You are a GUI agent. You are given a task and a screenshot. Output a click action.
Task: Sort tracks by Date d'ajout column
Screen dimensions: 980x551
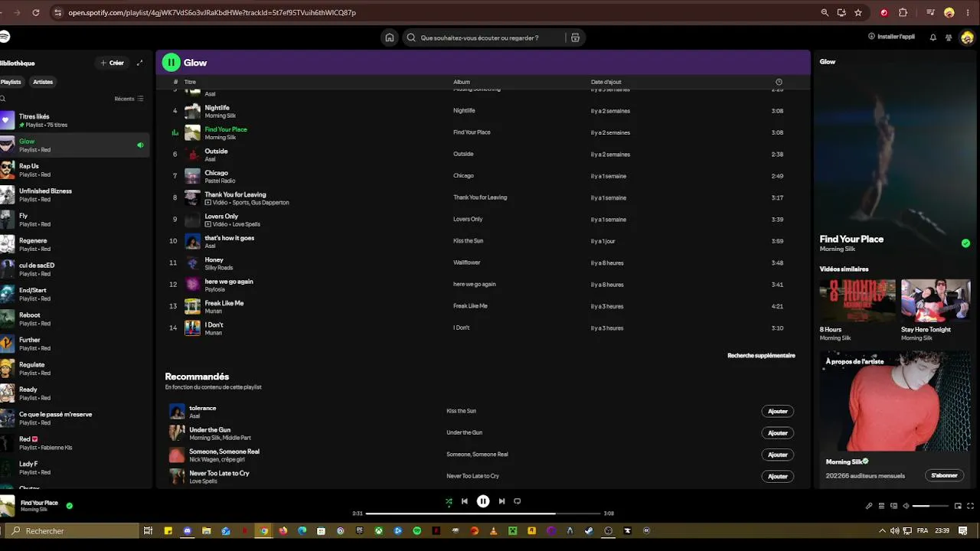[x=606, y=82]
